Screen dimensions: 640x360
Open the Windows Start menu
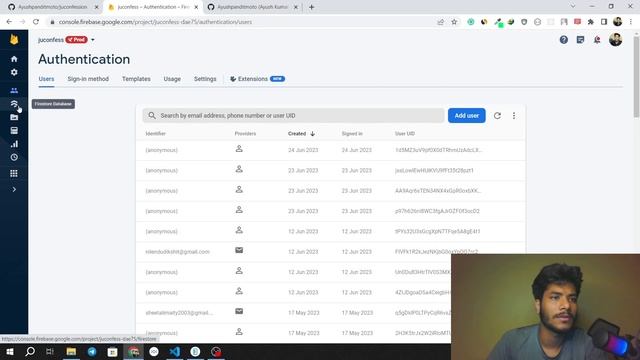point(10,351)
